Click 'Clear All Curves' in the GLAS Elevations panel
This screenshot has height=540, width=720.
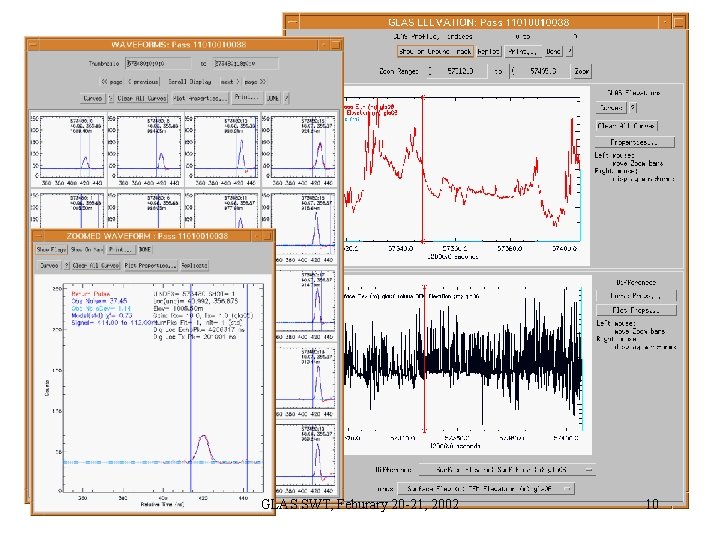(x=627, y=125)
